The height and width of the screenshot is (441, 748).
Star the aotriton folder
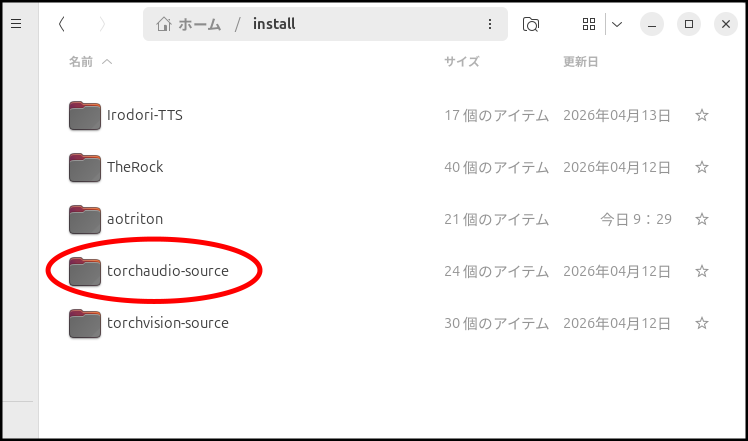pos(702,219)
